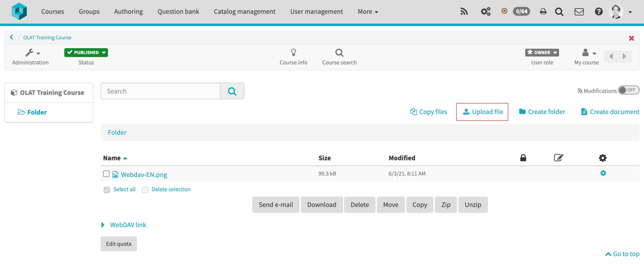Open the mail envelope icon

(x=579, y=12)
